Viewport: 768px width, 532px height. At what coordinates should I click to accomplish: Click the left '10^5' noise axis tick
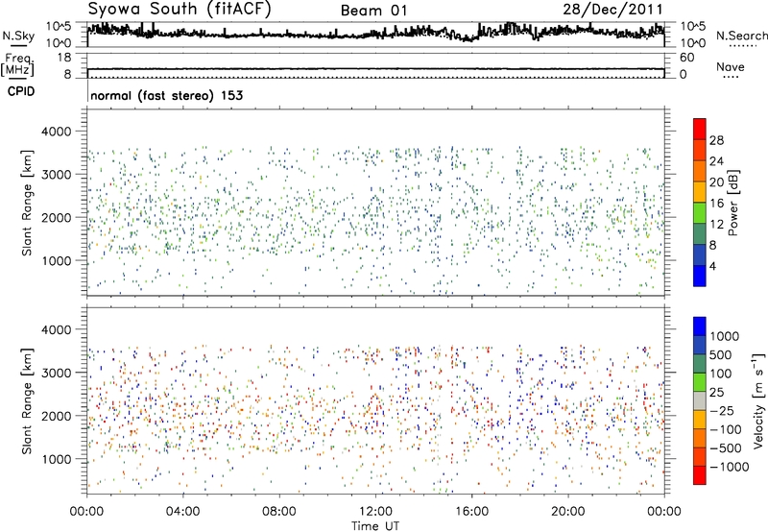coord(59,27)
